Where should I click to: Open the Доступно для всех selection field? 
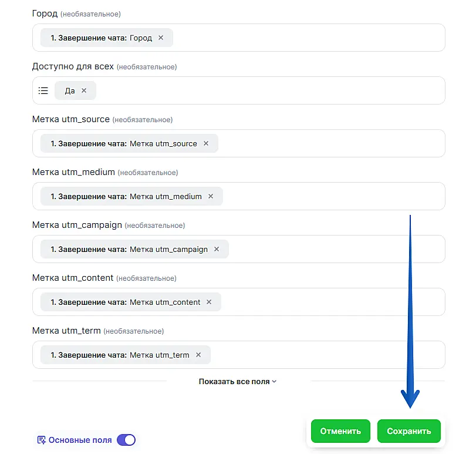(270, 90)
